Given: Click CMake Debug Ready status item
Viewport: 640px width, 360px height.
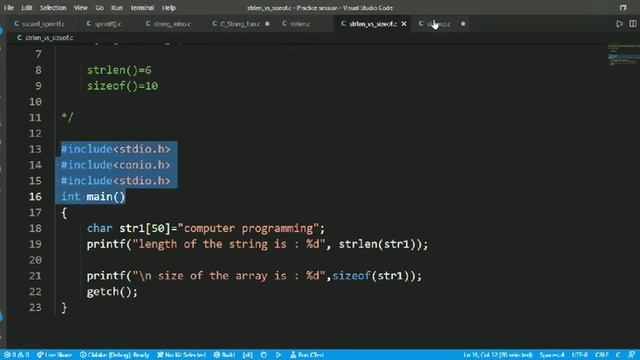Looking at the screenshot, I should tap(115, 355).
